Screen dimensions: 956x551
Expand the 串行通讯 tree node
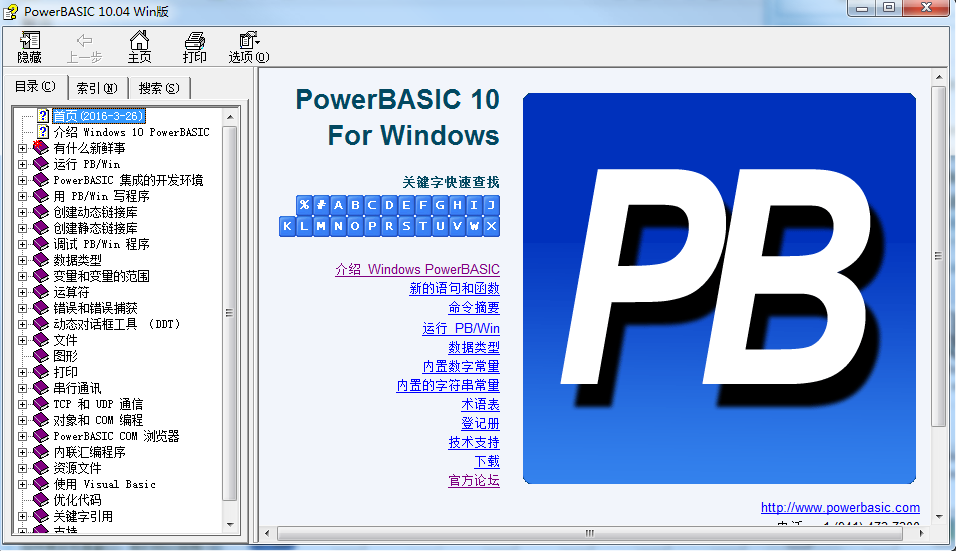tap(23, 388)
